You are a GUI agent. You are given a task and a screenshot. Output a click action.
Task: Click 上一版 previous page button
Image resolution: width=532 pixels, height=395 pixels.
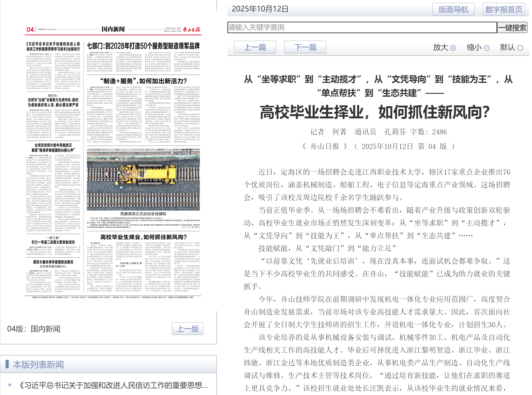(x=188, y=329)
